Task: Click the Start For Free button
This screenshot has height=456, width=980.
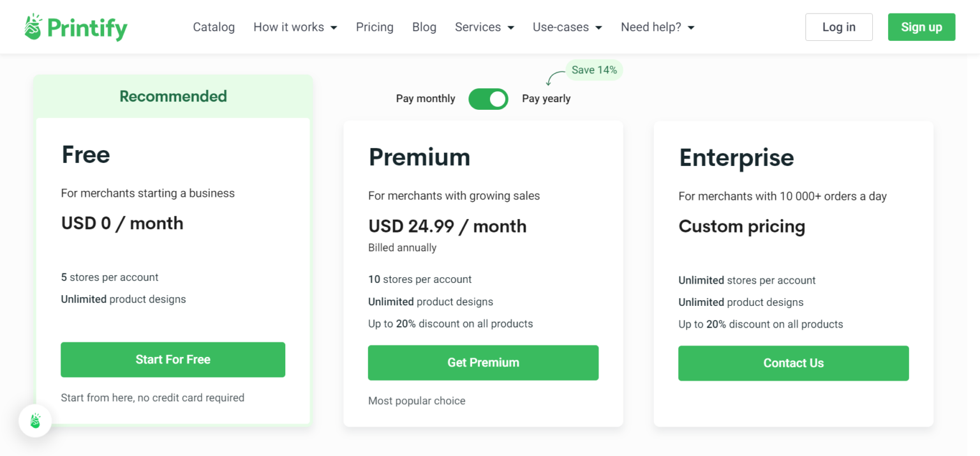Action: pos(173,360)
